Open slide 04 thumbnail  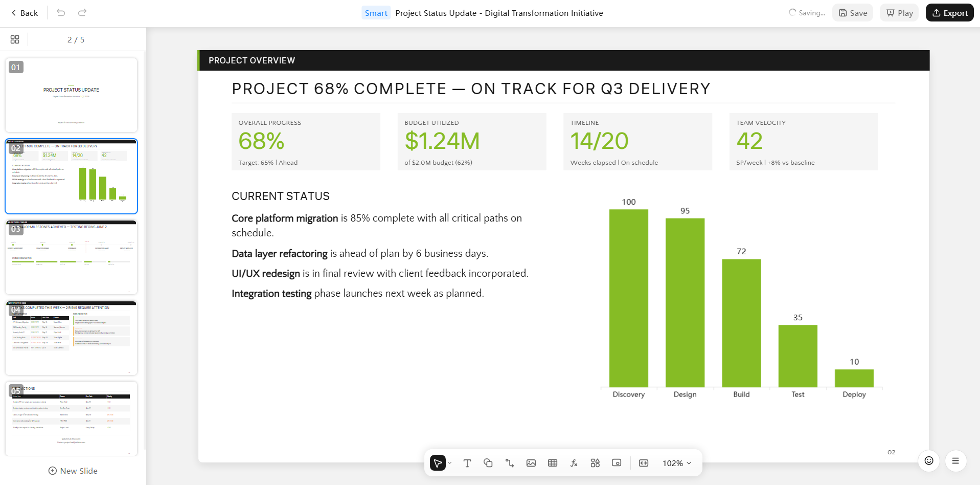point(72,338)
